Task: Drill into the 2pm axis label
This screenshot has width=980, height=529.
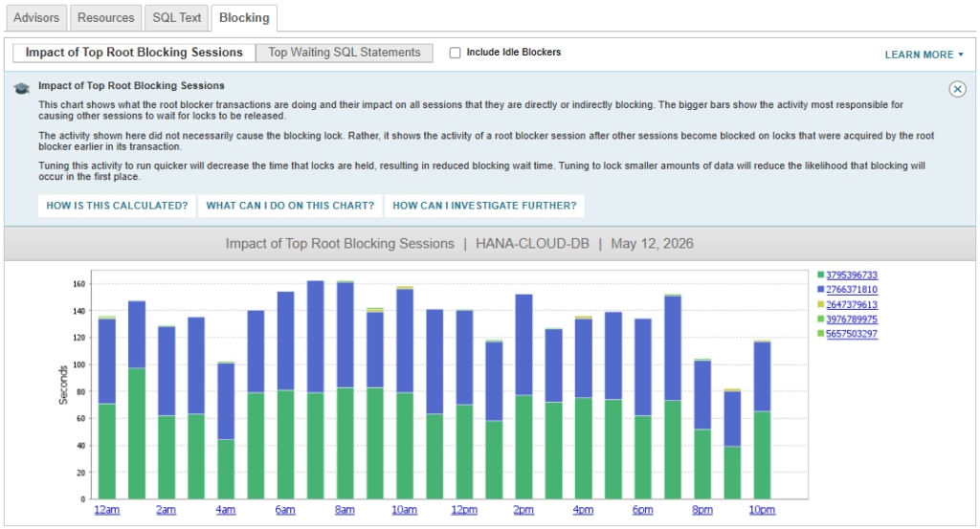Action: click(523, 510)
